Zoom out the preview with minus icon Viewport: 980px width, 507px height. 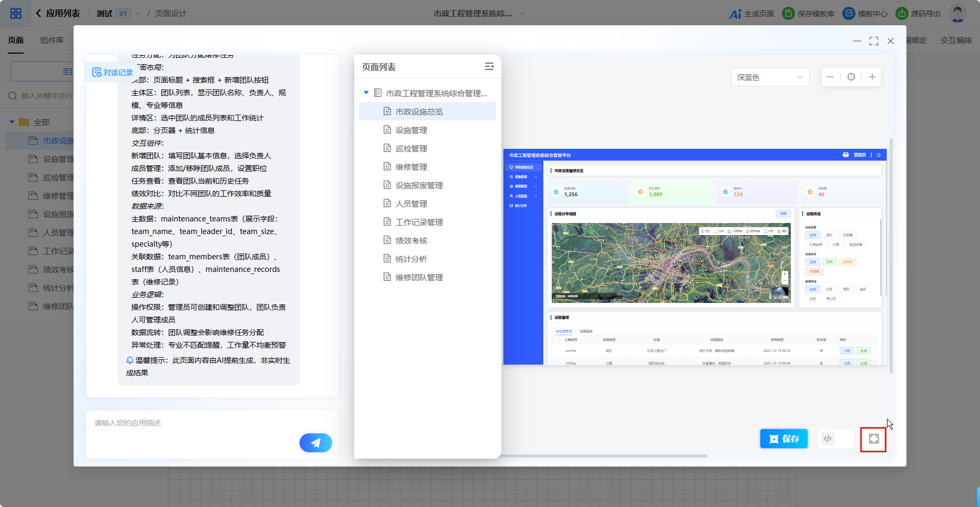pyautogui.click(x=830, y=77)
